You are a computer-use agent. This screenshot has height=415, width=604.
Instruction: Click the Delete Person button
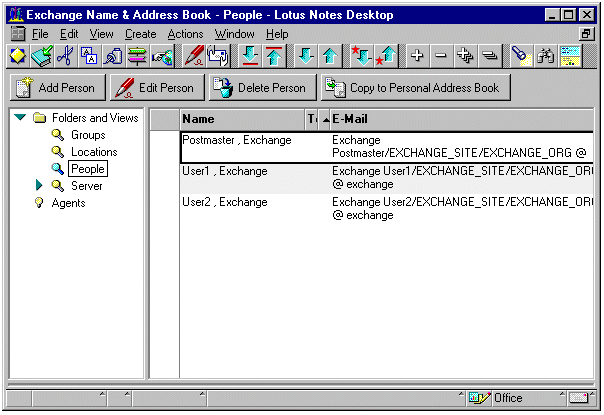tap(263, 88)
